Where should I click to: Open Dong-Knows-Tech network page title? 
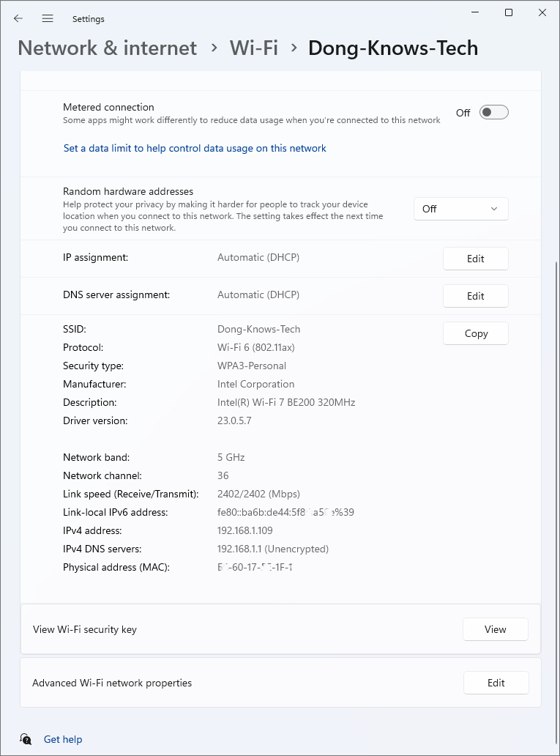click(393, 47)
